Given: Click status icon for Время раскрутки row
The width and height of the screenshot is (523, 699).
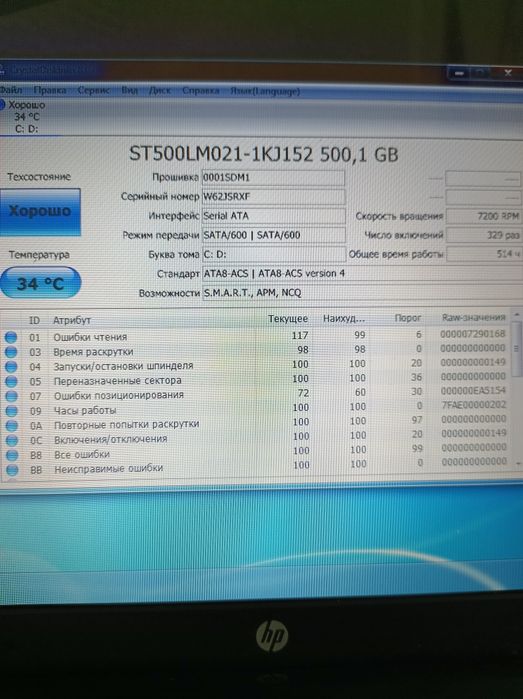Looking at the screenshot, I should (11, 352).
